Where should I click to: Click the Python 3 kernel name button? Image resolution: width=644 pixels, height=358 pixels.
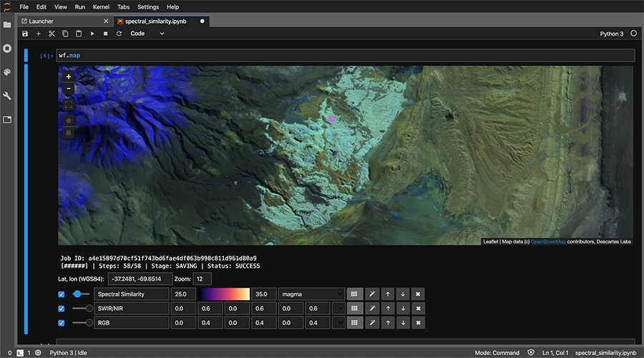point(612,34)
